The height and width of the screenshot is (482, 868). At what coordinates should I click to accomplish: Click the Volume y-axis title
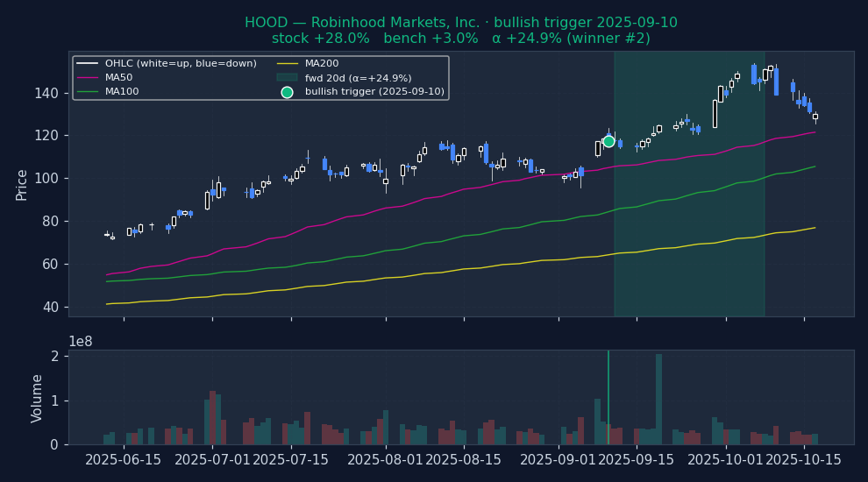(37, 398)
